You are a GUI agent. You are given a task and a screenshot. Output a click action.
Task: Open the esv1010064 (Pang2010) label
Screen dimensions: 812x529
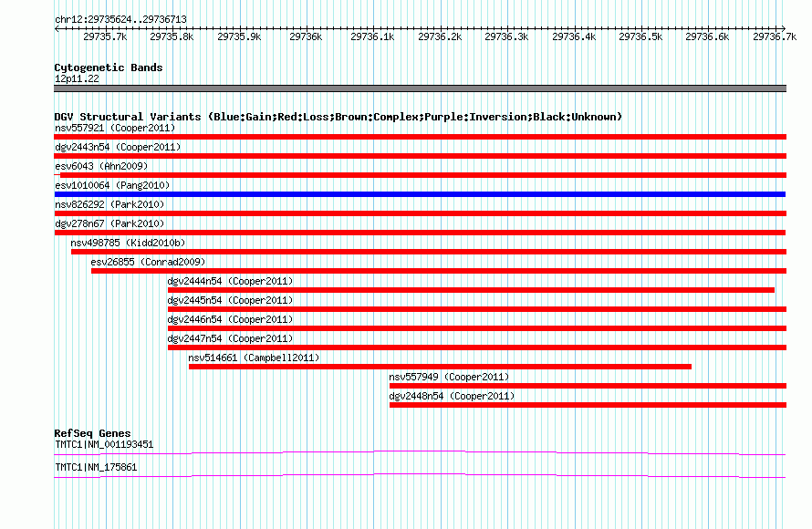point(112,185)
